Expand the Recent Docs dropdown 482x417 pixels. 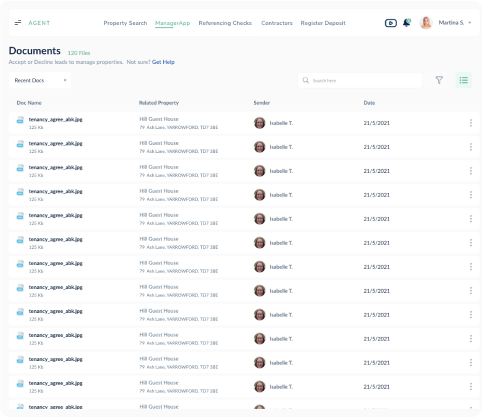pos(40,80)
